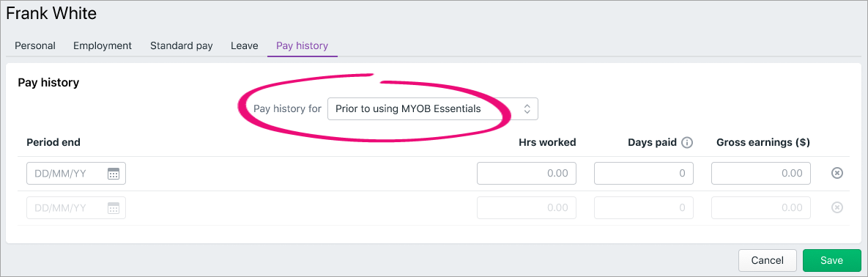Open the Pay history for dropdown

[x=432, y=108]
